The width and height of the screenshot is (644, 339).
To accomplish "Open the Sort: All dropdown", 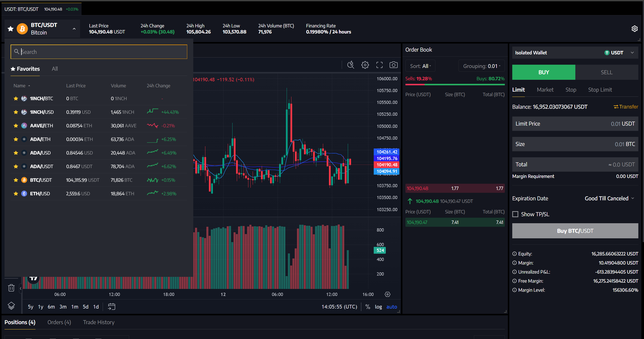I will (x=420, y=66).
